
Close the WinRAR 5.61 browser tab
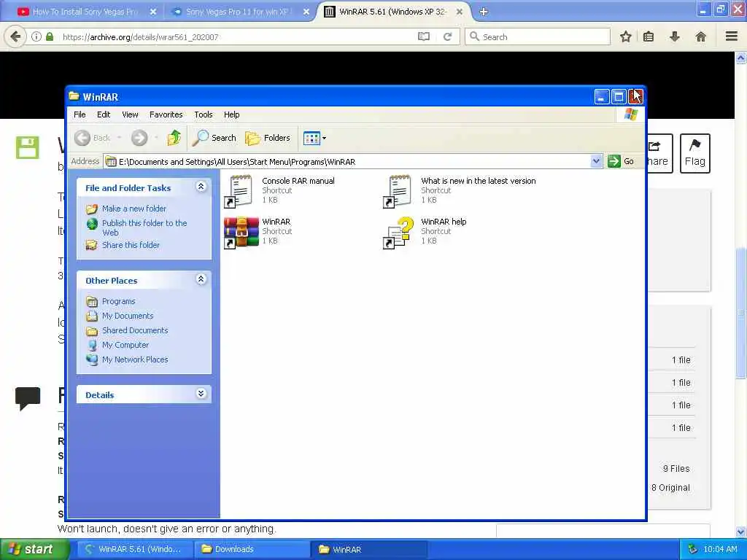coord(460,12)
